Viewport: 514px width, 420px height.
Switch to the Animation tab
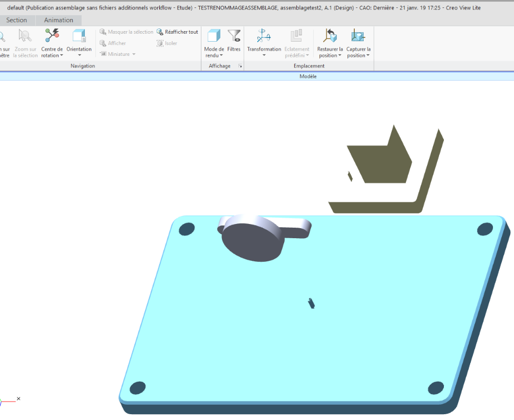[59, 20]
